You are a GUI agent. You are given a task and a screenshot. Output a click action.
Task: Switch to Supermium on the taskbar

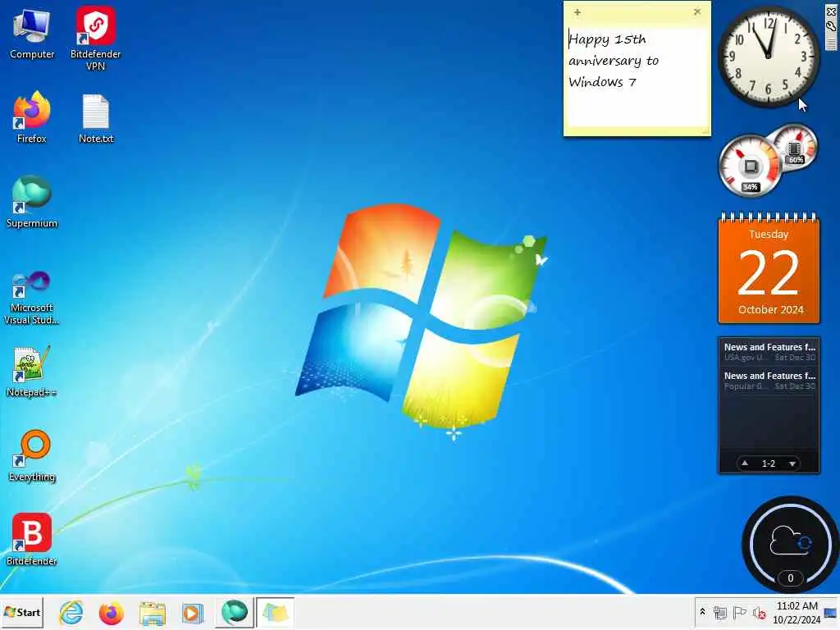(x=234, y=612)
